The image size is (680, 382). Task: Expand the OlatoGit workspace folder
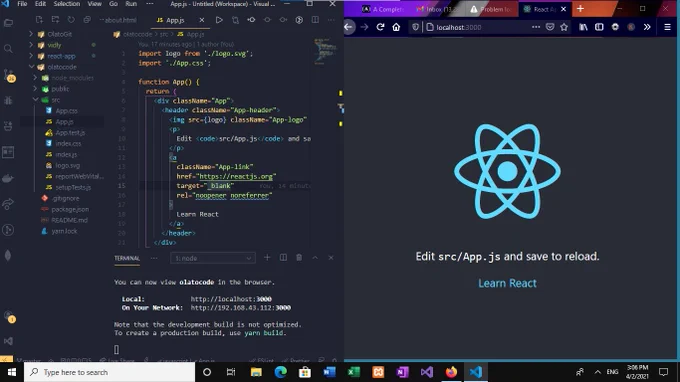[31, 34]
